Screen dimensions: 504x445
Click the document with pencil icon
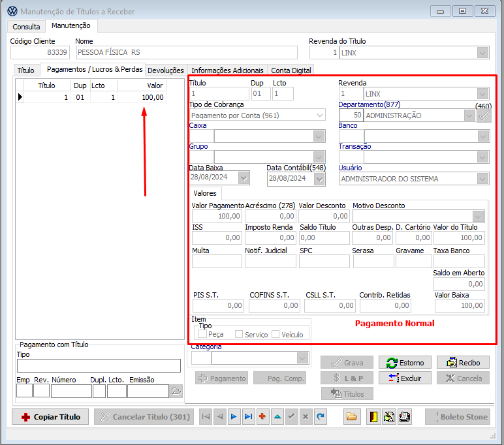point(389,417)
